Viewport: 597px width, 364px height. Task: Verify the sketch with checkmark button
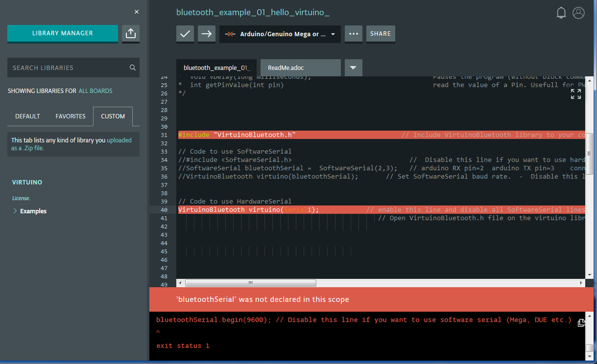point(185,34)
